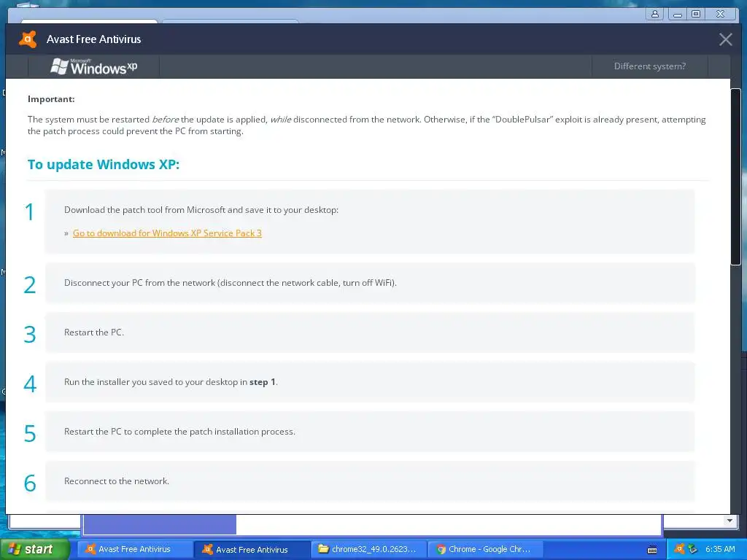Click the Avast logo in the title bar

click(28, 39)
